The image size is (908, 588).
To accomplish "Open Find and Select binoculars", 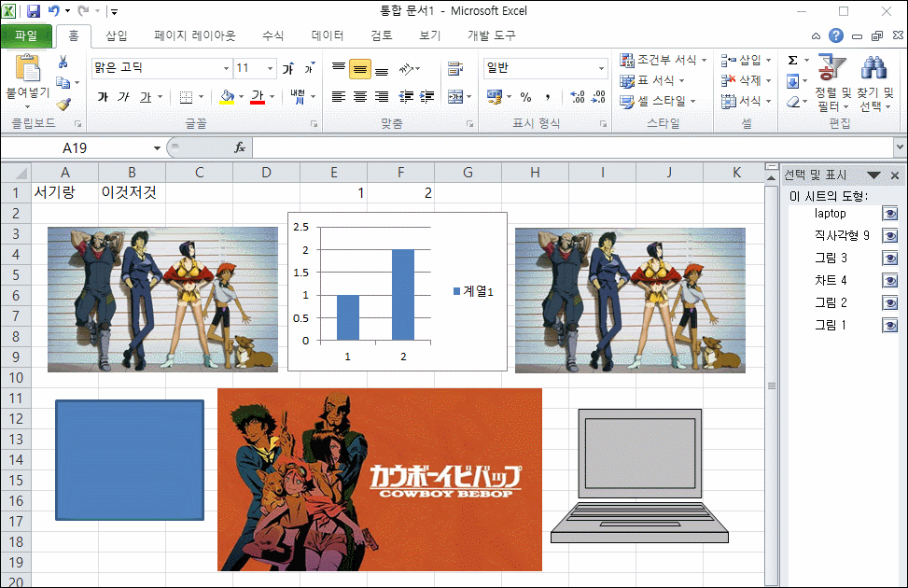I will coord(873,68).
